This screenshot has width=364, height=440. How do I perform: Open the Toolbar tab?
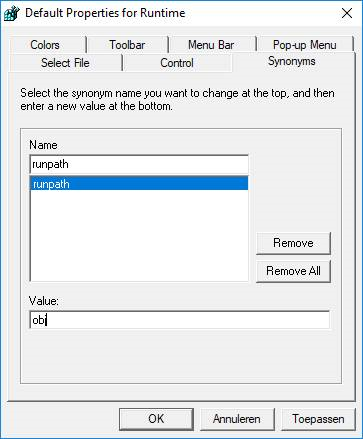127,45
